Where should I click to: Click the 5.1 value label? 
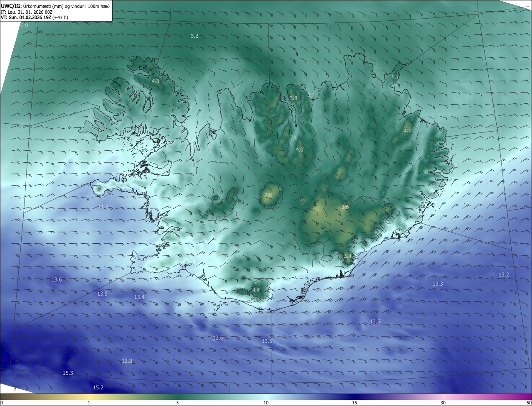tap(395, 77)
